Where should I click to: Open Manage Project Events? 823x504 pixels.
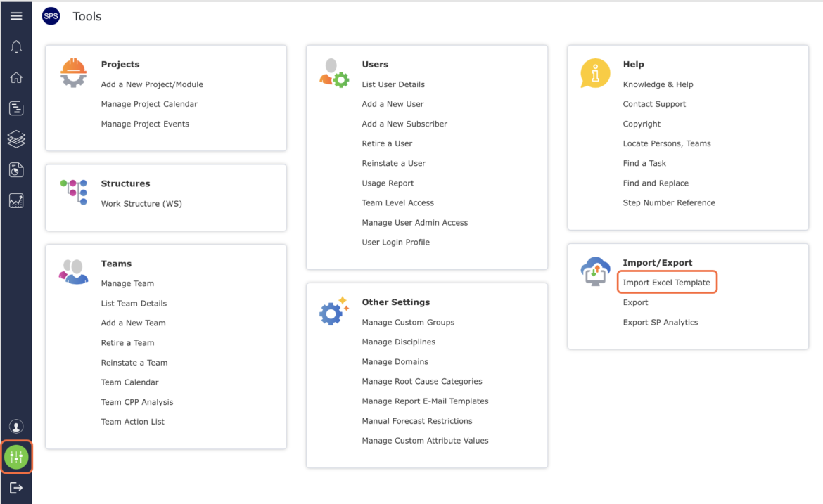[x=145, y=124]
